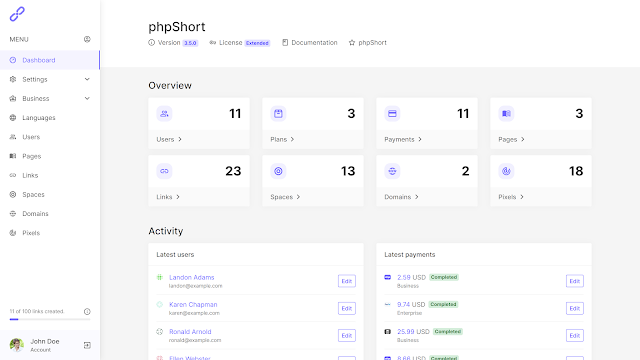640x360 pixels.
Task: Click the links created progress bar
Action: click(x=50, y=319)
